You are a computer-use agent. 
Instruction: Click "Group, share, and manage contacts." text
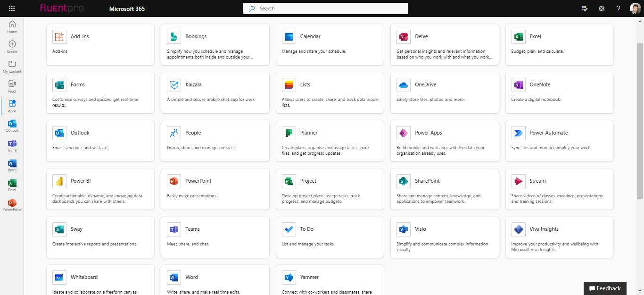[x=201, y=148]
